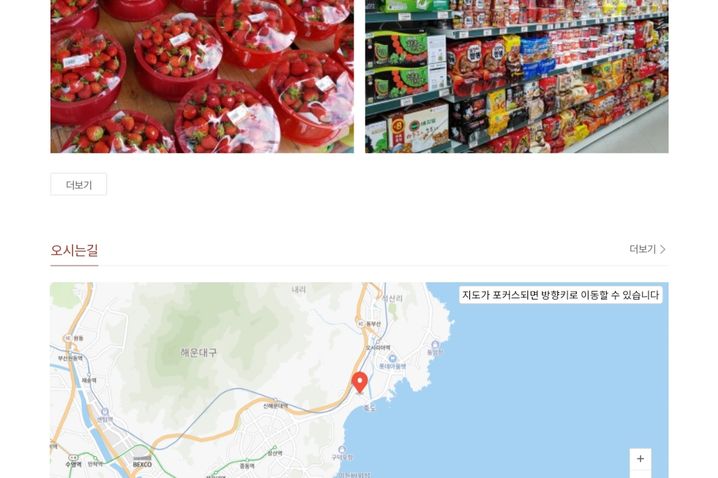Click the 구덕포항 harbor icon on the map

tap(341, 450)
